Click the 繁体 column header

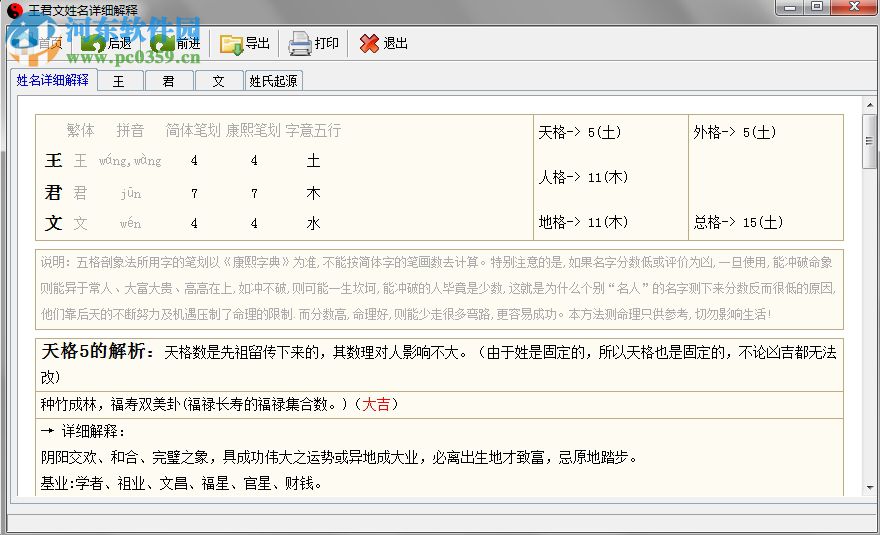pyautogui.click(x=80, y=130)
